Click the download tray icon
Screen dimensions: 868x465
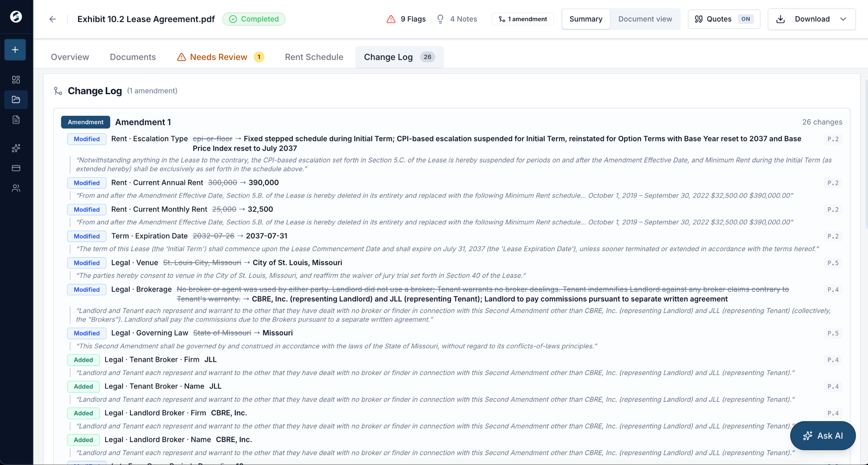point(781,19)
